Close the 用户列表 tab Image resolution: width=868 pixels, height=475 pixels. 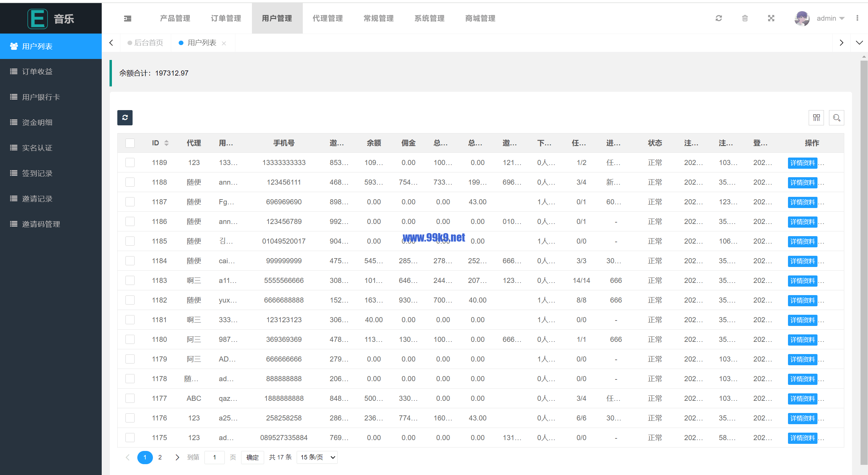tap(224, 43)
